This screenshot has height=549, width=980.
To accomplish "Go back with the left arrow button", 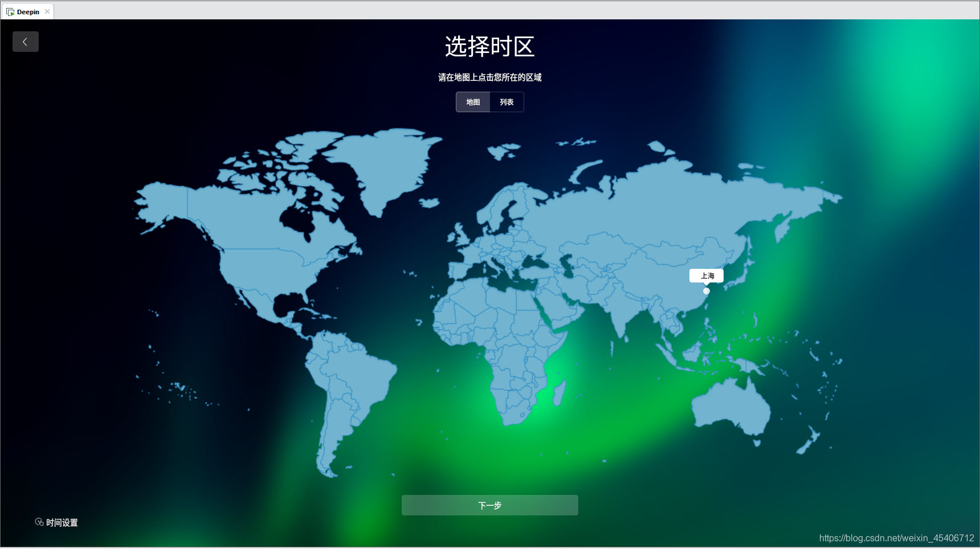I will [x=26, y=42].
